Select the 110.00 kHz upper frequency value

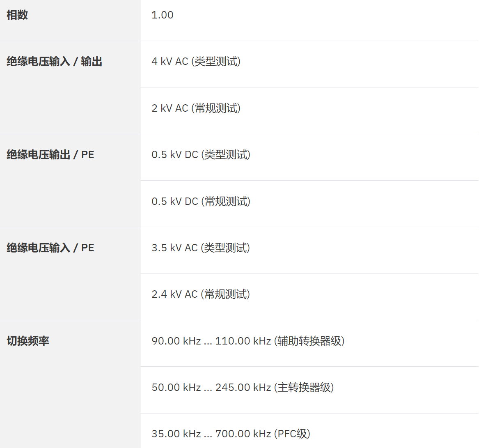(243, 341)
